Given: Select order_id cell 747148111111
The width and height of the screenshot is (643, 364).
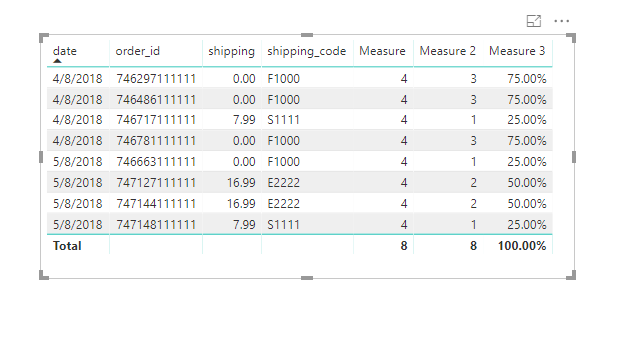Looking at the screenshot, I should pos(156,225).
